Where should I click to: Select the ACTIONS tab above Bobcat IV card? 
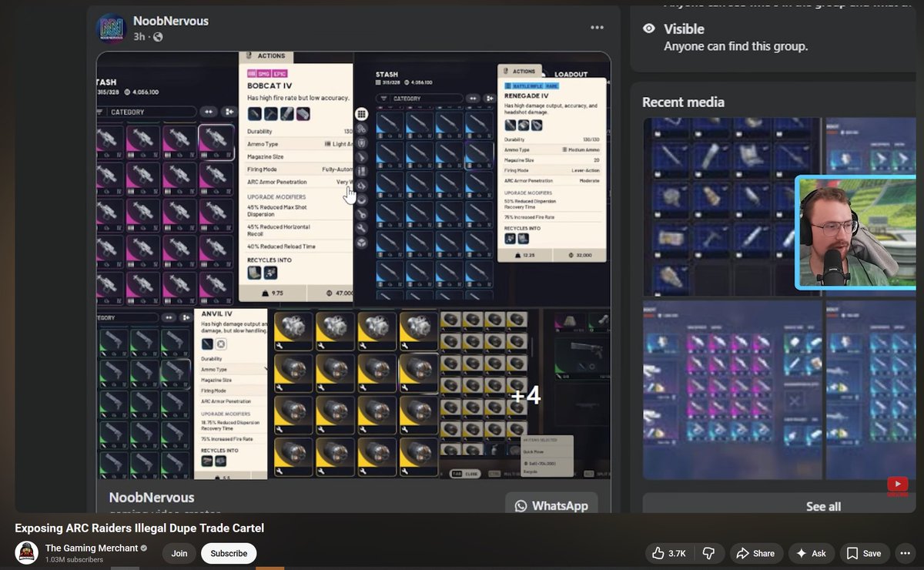(x=266, y=55)
